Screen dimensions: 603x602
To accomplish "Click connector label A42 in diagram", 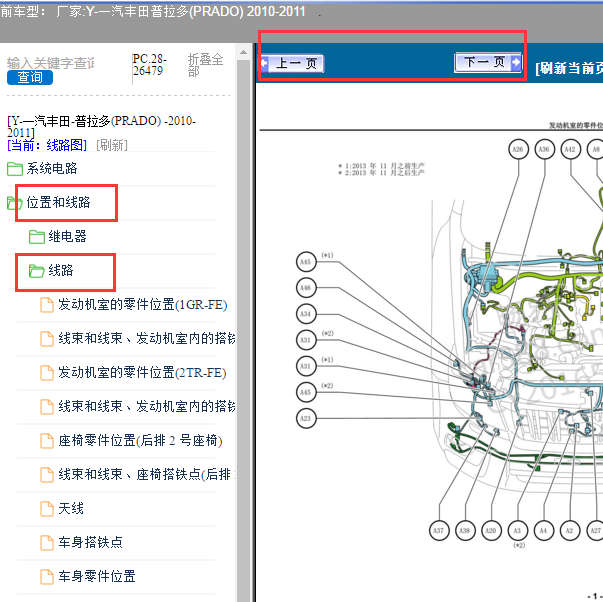I will (570, 149).
